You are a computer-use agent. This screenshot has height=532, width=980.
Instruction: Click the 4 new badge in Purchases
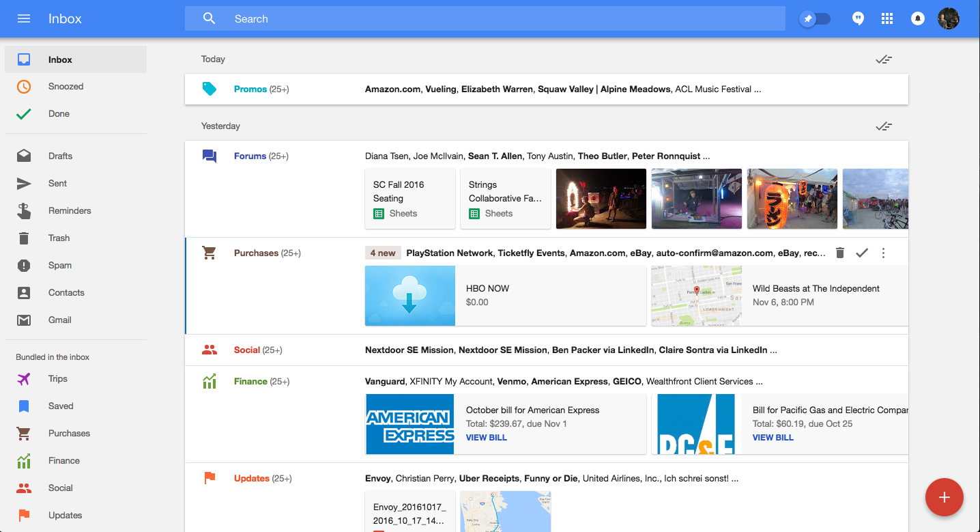(x=383, y=253)
